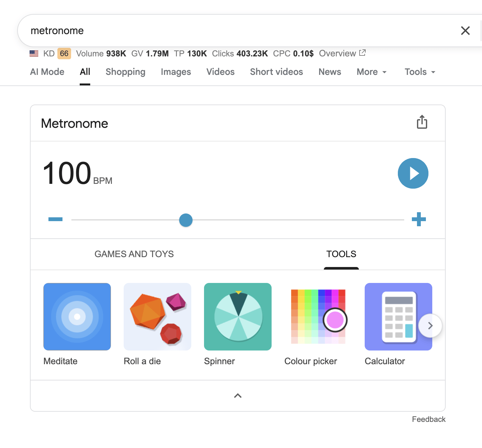Click the Feedback link
The image size is (482, 448).
tap(428, 419)
